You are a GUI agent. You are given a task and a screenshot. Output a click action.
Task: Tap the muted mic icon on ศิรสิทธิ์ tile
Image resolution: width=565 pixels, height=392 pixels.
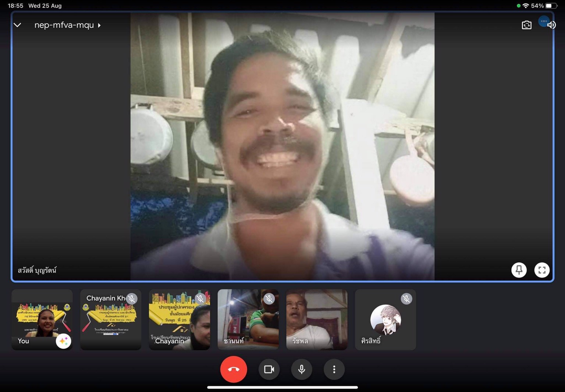tap(406, 299)
